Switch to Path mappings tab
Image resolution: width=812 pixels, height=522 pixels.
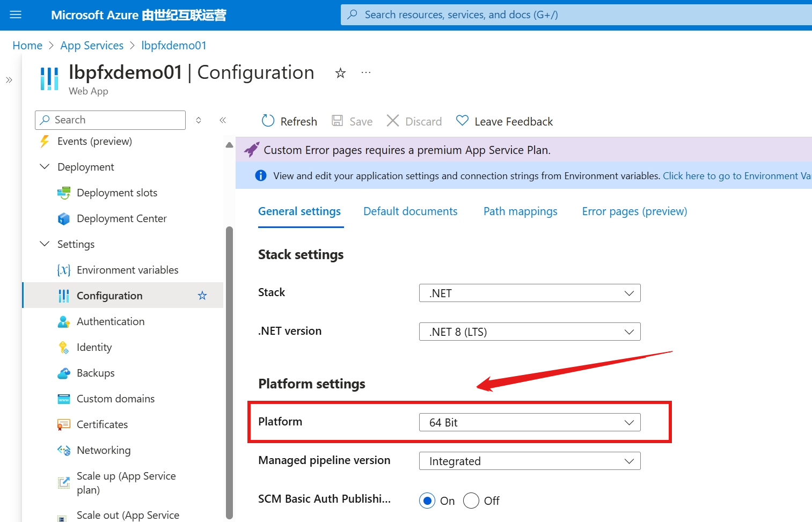[x=520, y=211]
